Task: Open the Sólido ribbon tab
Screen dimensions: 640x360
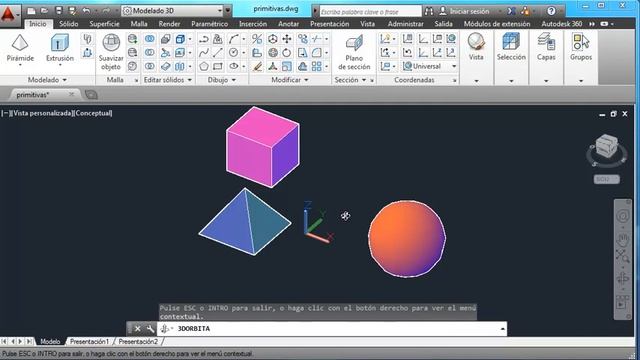Action: 69,24
